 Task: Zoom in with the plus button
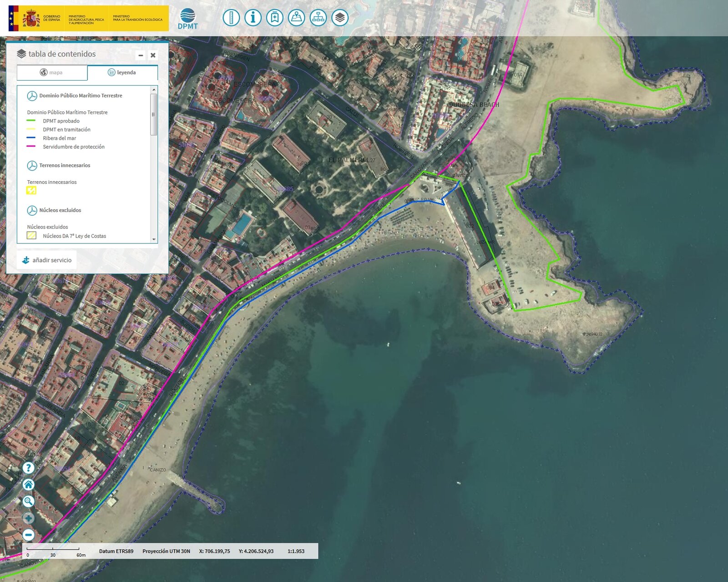[28, 518]
